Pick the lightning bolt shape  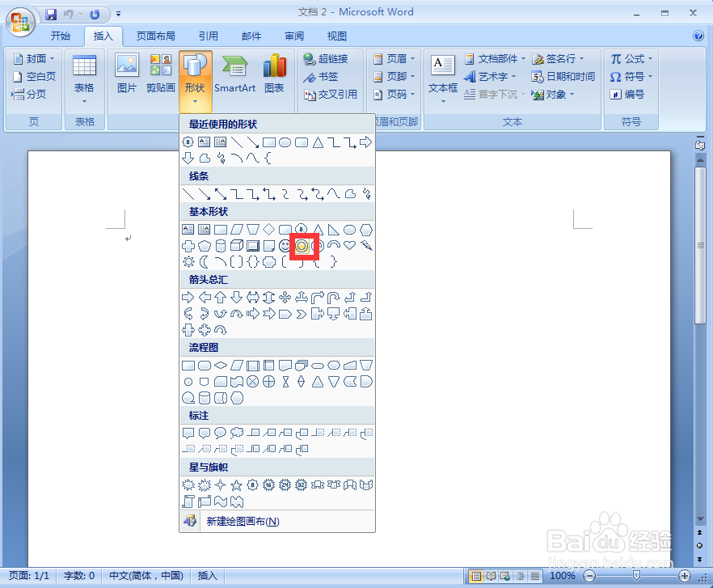pyautogui.click(x=366, y=246)
